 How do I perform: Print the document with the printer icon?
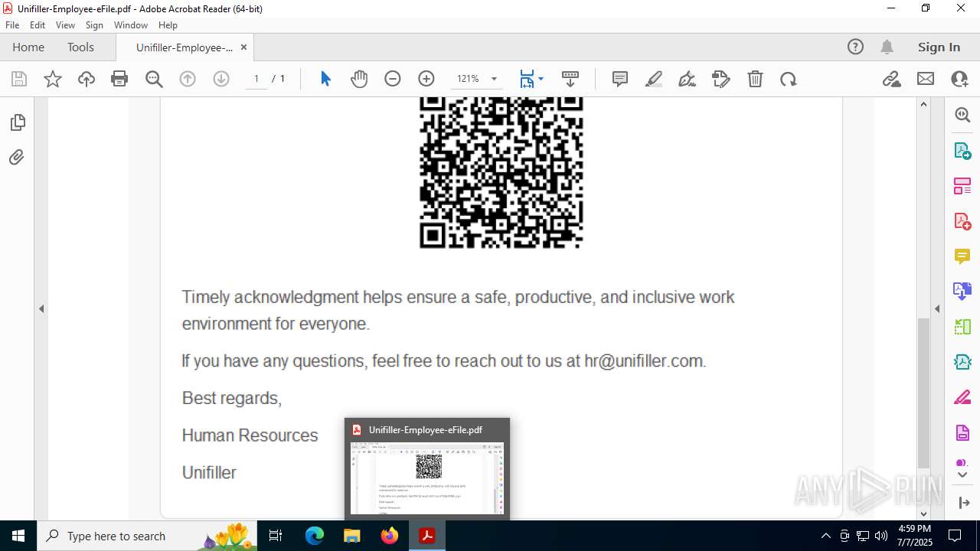point(119,79)
